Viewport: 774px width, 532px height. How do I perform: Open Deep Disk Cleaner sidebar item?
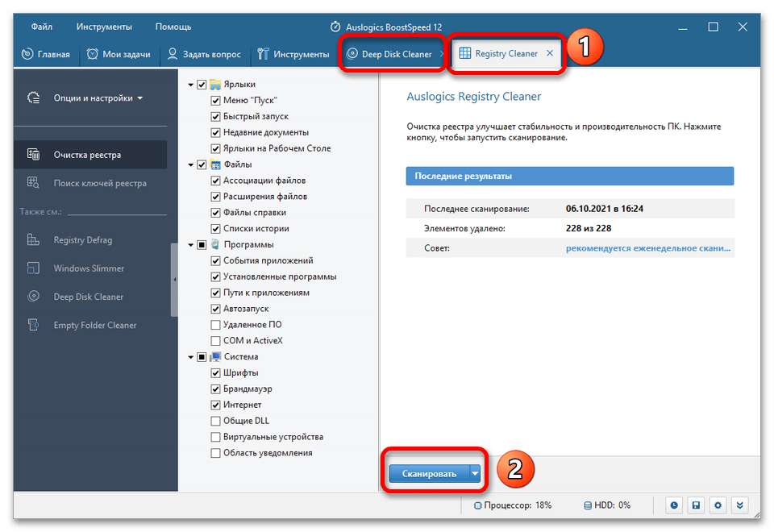[x=88, y=297]
